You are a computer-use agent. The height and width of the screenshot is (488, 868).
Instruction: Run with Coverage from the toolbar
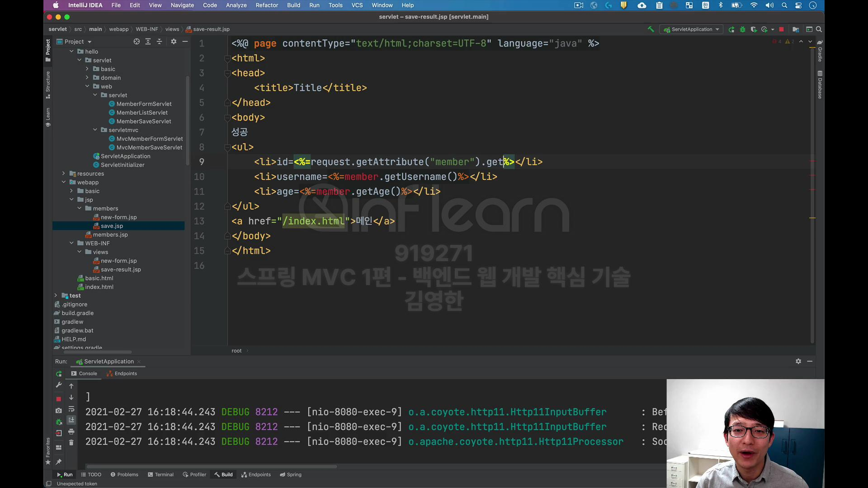[x=754, y=29]
